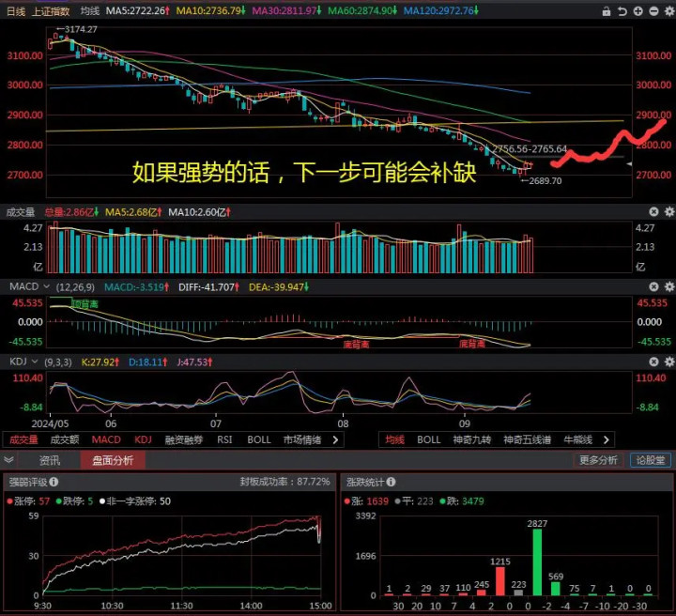Select the BOLL main chart indicator

[x=428, y=439]
